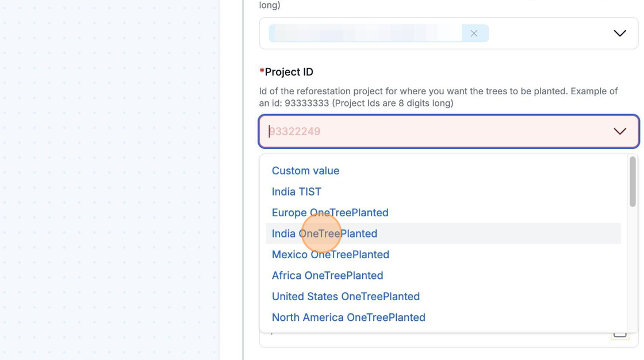644x360 pixels.
Task: Click the dropdown list scrollbar thumb
Action: click(632, 181)
